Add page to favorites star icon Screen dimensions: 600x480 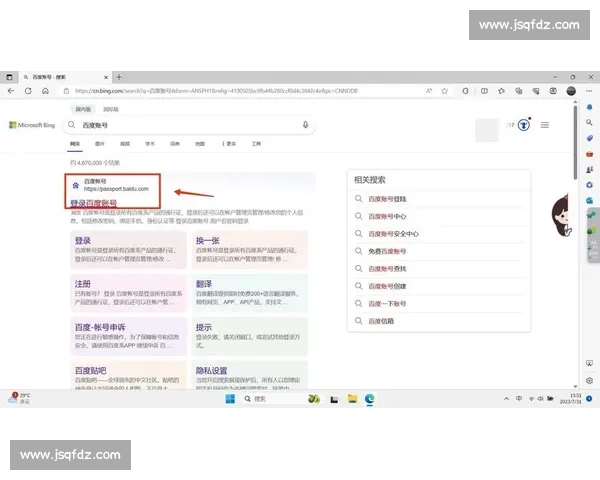[x=444, y=91]
